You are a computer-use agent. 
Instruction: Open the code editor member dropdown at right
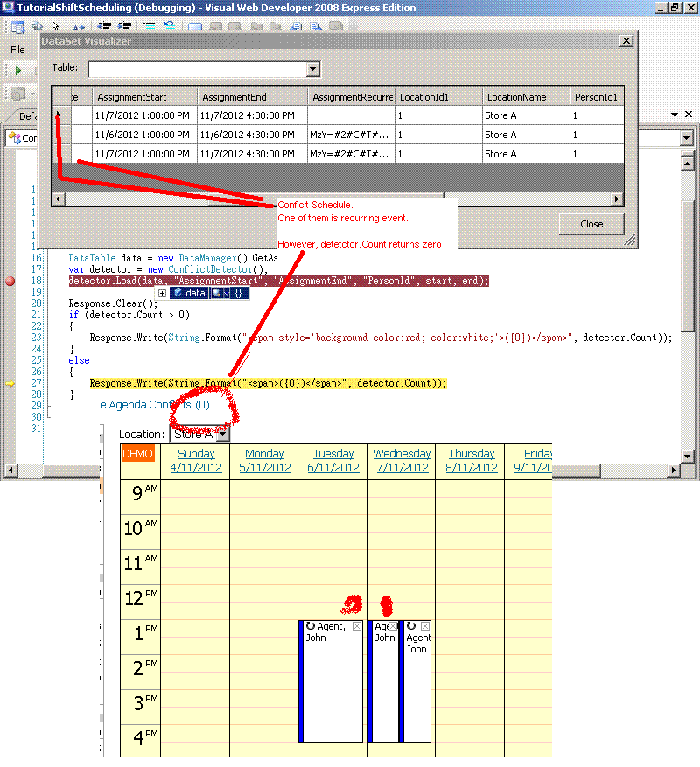686,138
